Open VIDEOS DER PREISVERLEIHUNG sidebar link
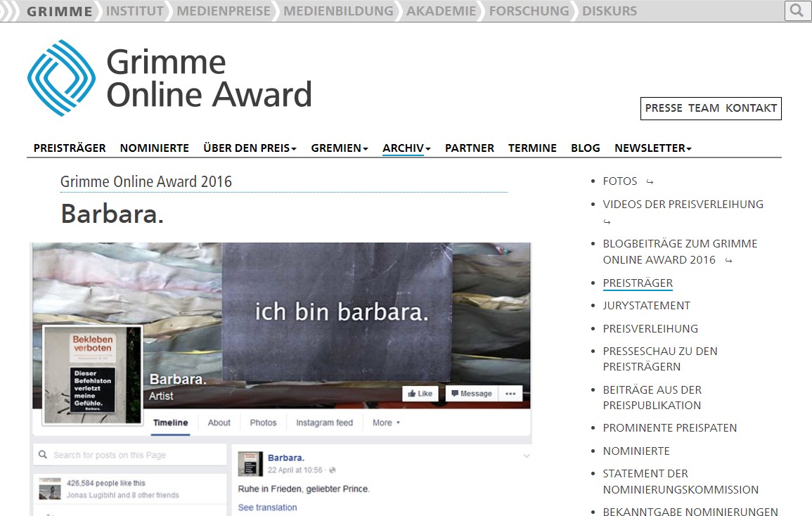 pos(683,204)
